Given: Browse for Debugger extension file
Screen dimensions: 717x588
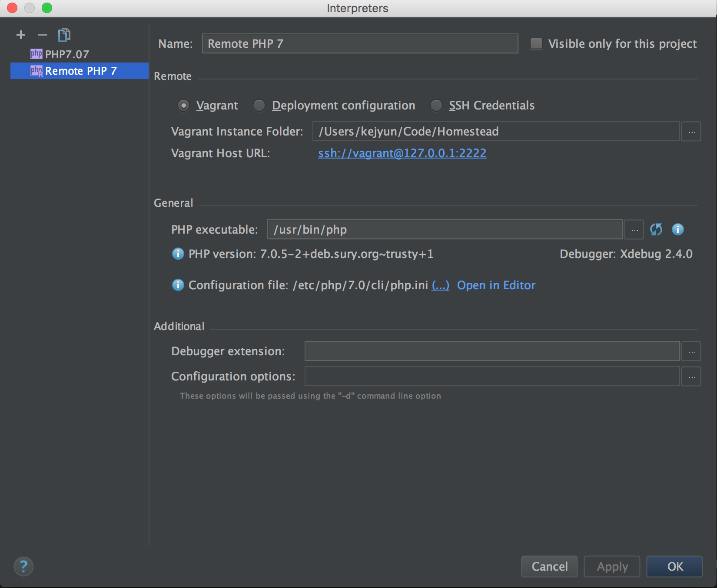Looking at the screenshot, I should click(x=691, y=351).
